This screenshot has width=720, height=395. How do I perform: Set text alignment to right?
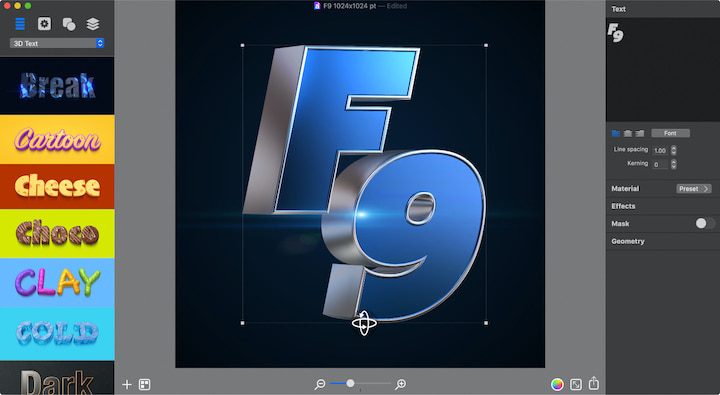point(640,133)
